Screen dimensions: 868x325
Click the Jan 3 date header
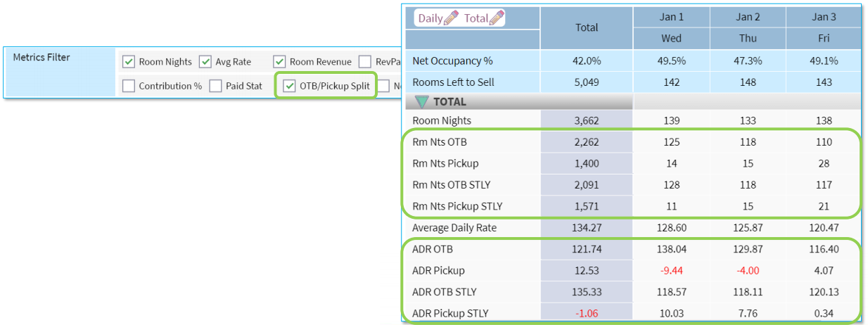pos(823,17)
